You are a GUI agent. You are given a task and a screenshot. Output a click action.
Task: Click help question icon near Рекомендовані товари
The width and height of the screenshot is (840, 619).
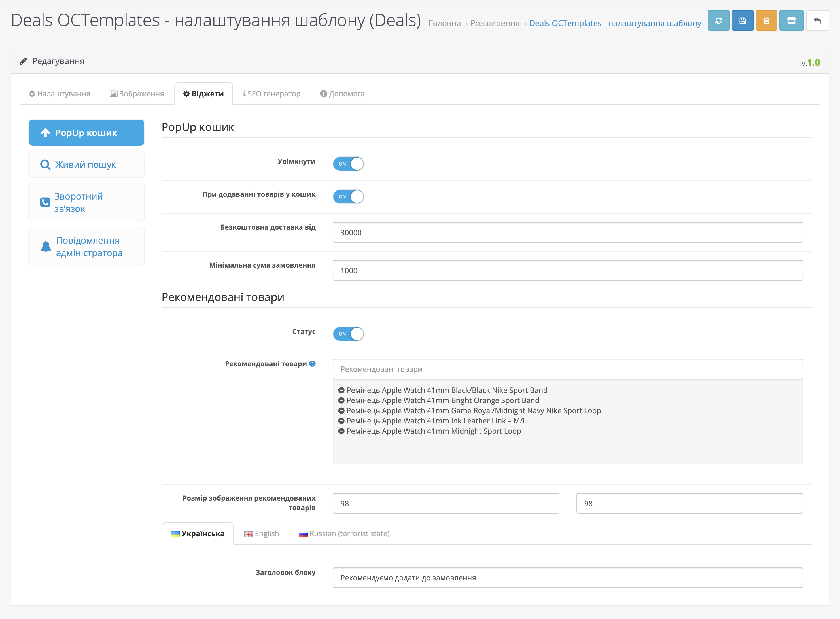click(x=313, y=363)
